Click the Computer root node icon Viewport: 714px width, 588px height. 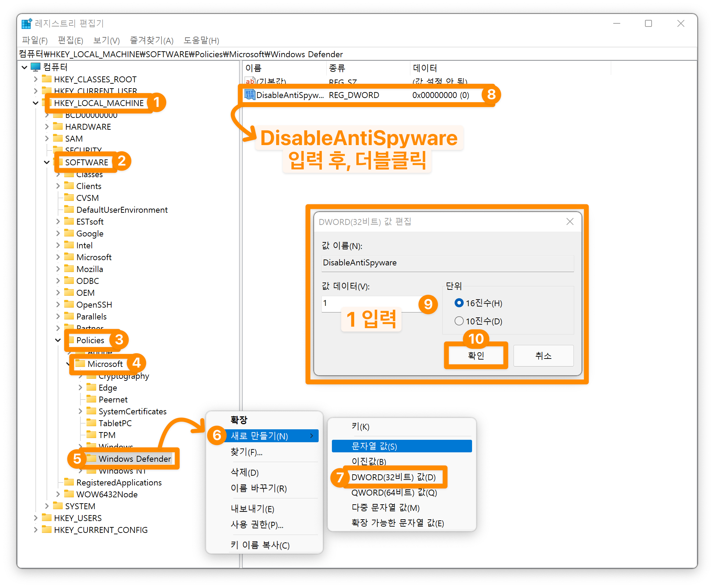coord(36,67)
